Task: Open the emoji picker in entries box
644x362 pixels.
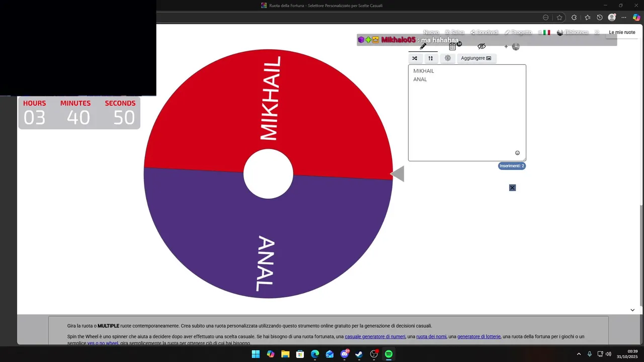Action: coord(517,153)
